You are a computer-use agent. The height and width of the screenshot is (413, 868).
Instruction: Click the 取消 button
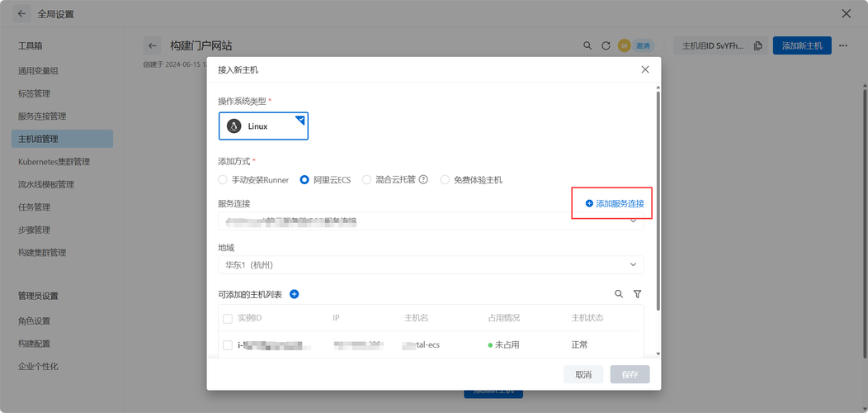(583, 375)
